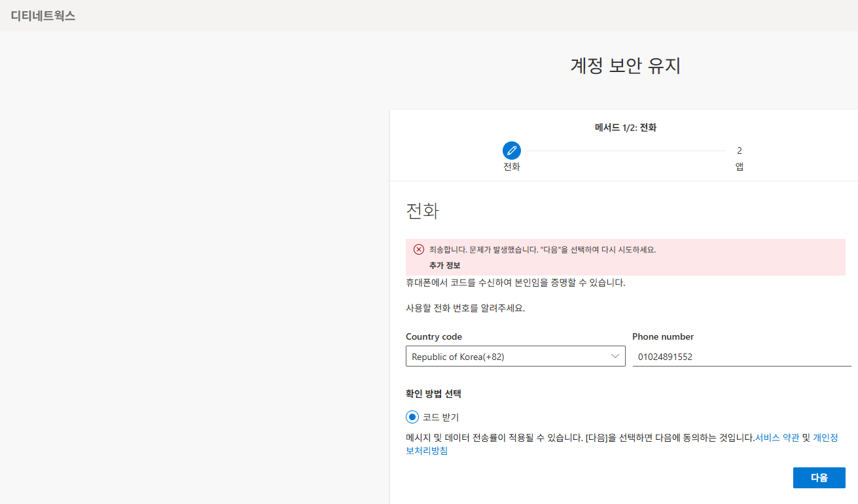Click the 전화 step label under the pencil
This screenshot has width=858, height=504.
point(512,167)
